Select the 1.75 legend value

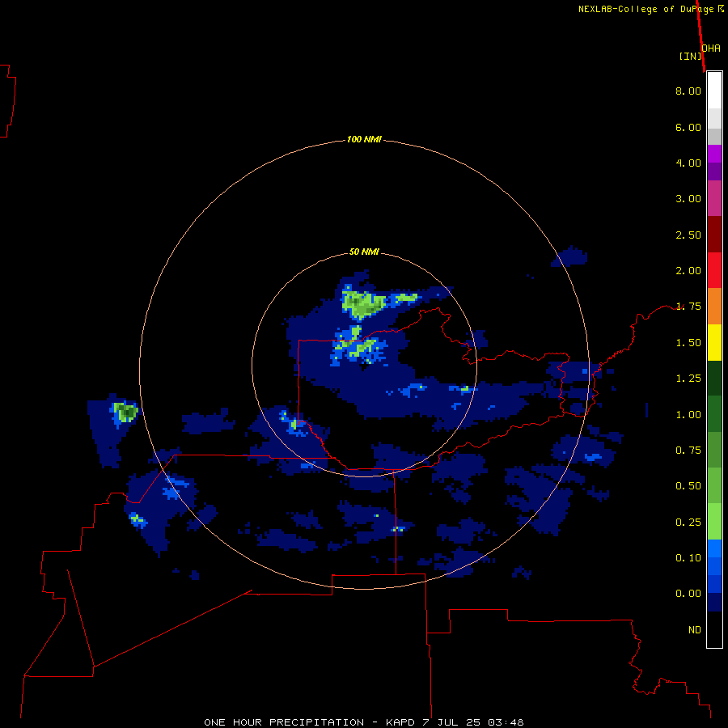point(688,307)
